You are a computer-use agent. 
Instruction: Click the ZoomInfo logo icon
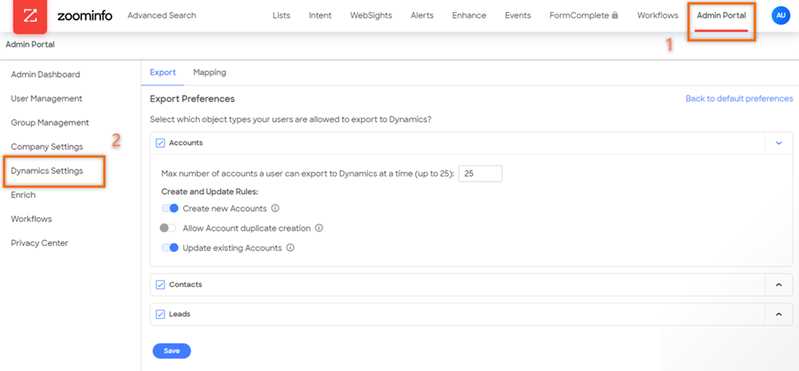(30, 17)
